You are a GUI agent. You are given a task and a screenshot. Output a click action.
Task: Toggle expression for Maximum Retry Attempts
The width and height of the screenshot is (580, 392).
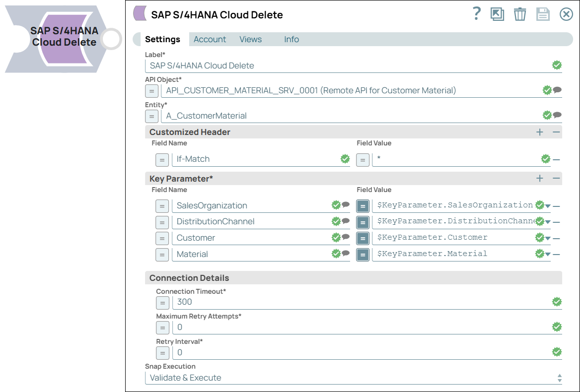[162, 328]
